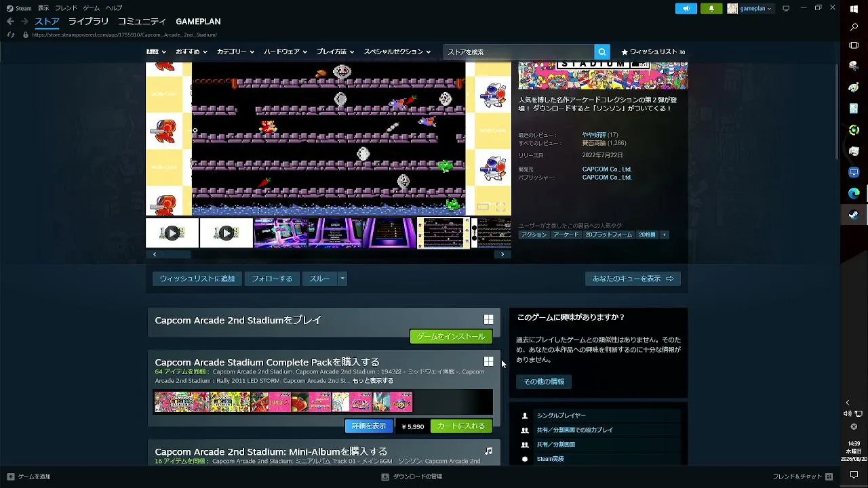868x488 pixels.
Task: Click the Steam achievements icon
Action: [x=524, y=459]
